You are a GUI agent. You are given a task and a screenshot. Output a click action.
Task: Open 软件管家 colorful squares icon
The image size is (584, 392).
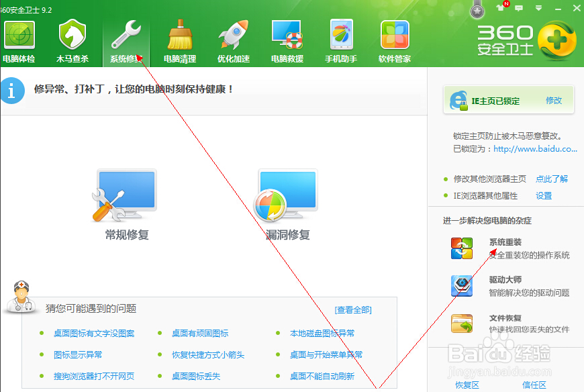[x=395, y=35]
